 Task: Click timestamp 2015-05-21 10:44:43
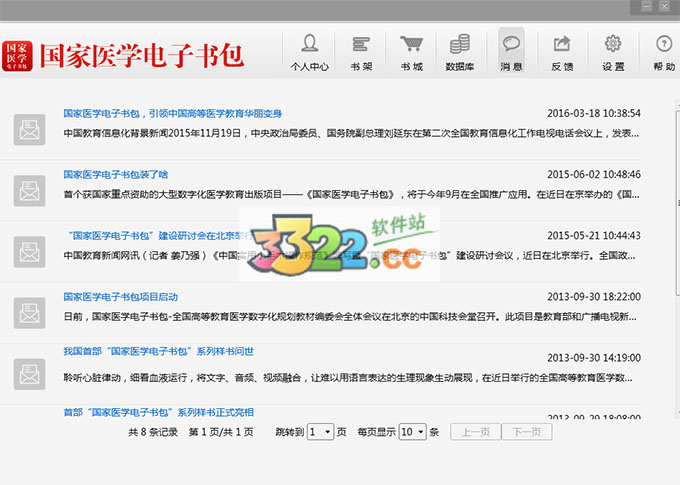pyautogui.click(x=594, y=236)
